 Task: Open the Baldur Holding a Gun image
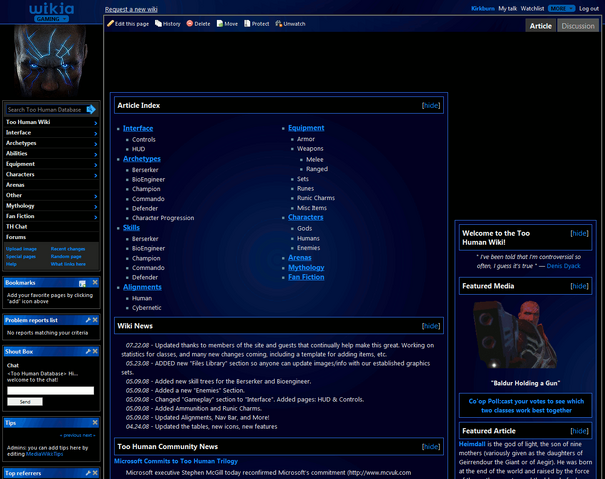click(x=517, y=336)
